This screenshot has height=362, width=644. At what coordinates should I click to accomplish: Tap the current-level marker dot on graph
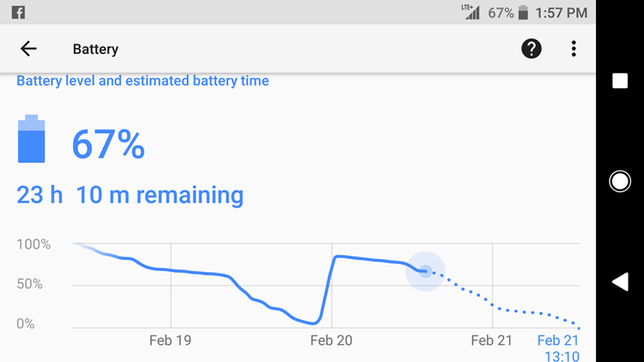click(426, 271)
